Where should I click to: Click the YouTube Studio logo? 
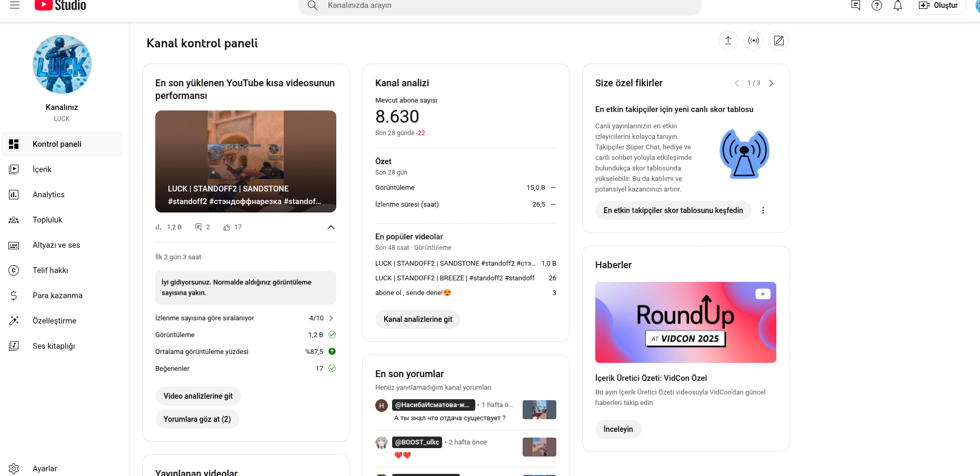(60, 5)
